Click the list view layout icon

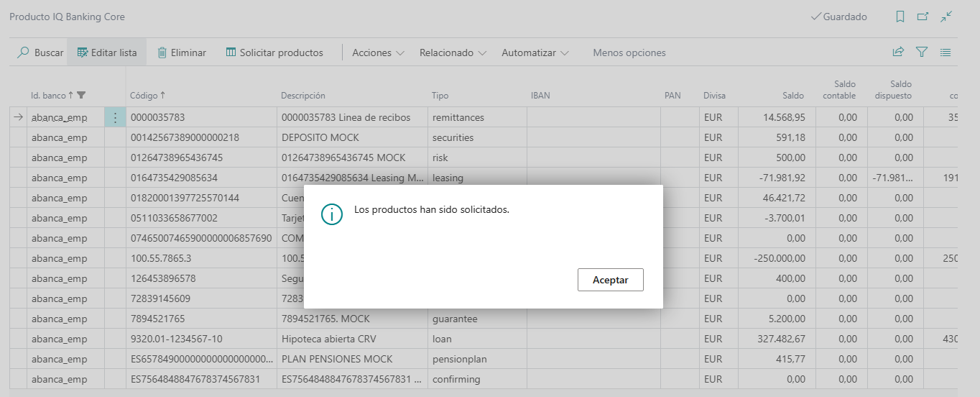(x=946, y=53)
